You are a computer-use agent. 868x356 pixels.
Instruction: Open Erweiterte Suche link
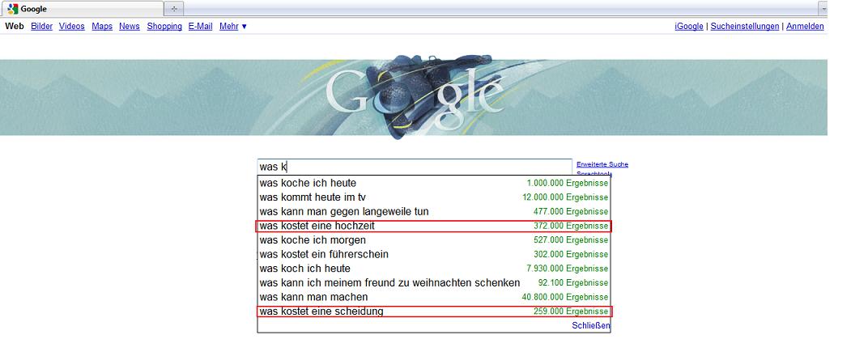click(x=602, y=165)
